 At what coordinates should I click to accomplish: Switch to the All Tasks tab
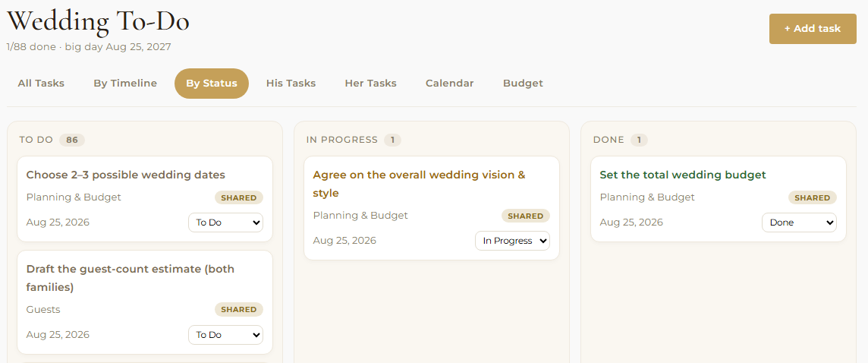[x=41, y=83]
